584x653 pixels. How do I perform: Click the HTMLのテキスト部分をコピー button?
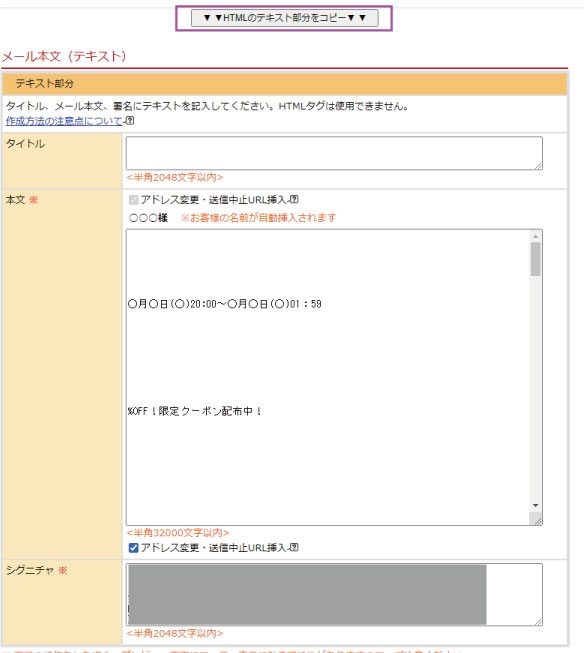click(284, 18)
